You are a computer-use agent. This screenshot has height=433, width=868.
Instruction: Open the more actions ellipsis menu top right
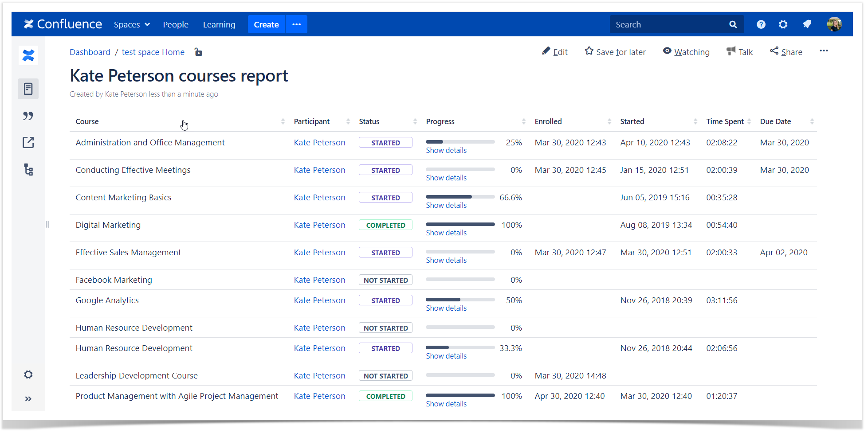(x=824, y=51)
